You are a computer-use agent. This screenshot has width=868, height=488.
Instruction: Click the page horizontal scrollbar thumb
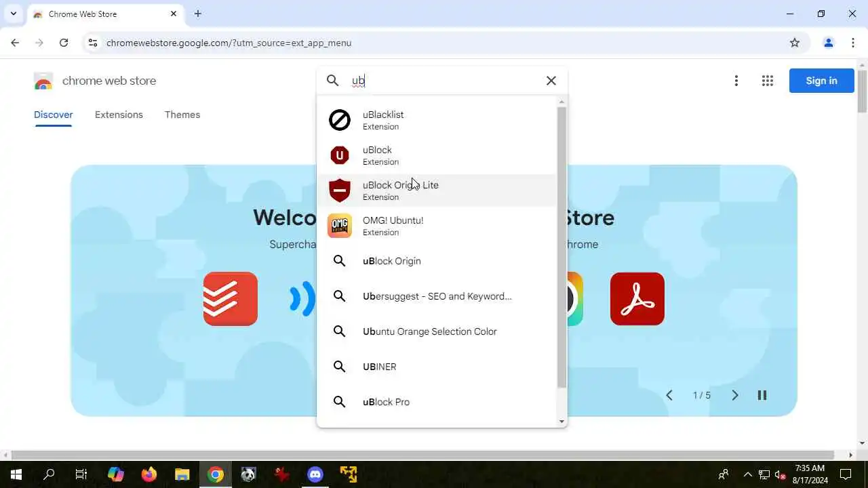(x=422, y=455)
